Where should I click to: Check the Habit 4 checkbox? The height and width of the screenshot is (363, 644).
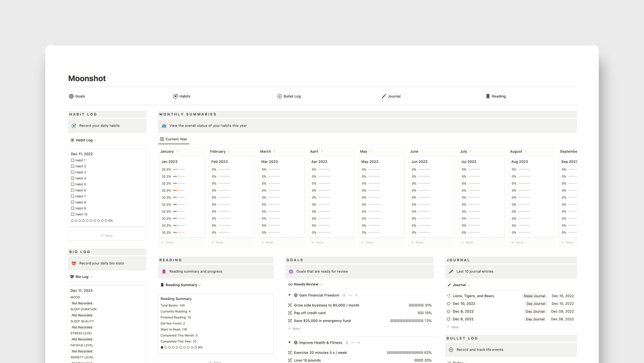coord(73,178)
